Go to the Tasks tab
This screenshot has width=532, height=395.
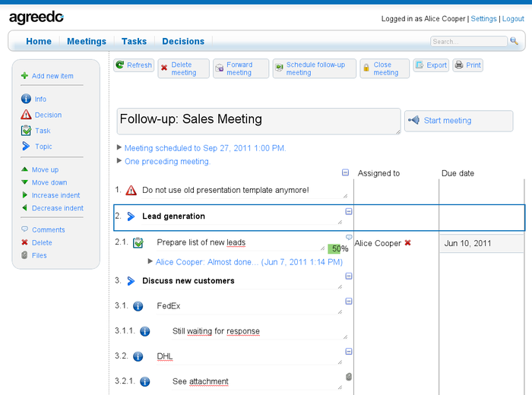click(135, 42)
